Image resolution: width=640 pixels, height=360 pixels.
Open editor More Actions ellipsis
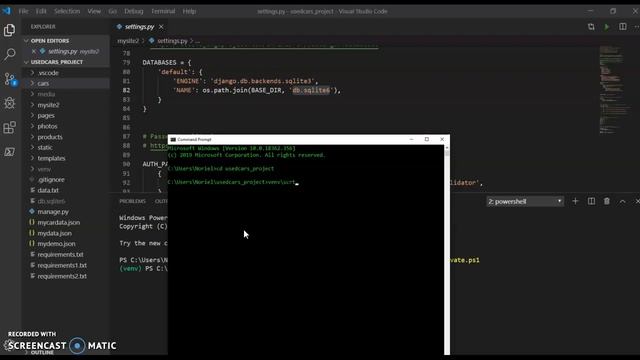tap(636, 27)
